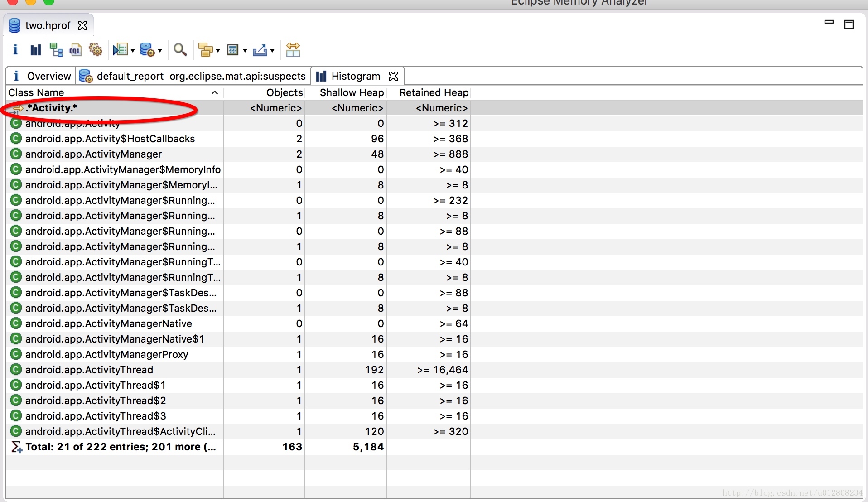Edit the .*Activity.* class name filter
868x502 pixels.
click(x=115, y=108)
